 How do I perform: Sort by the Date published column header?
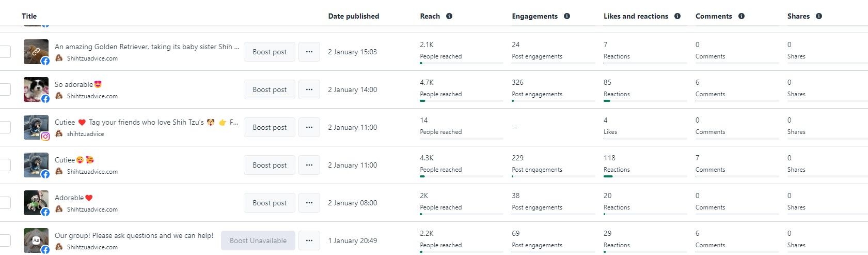pos(354,16)
